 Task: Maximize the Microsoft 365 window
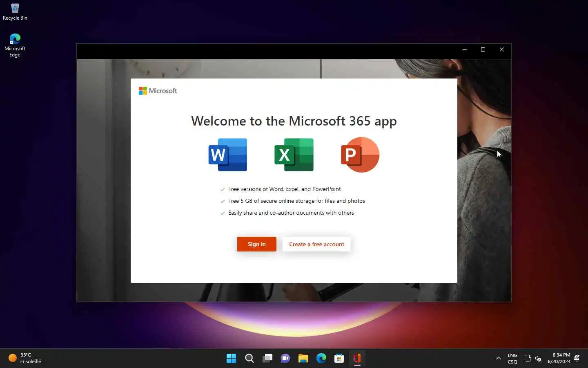483,49
